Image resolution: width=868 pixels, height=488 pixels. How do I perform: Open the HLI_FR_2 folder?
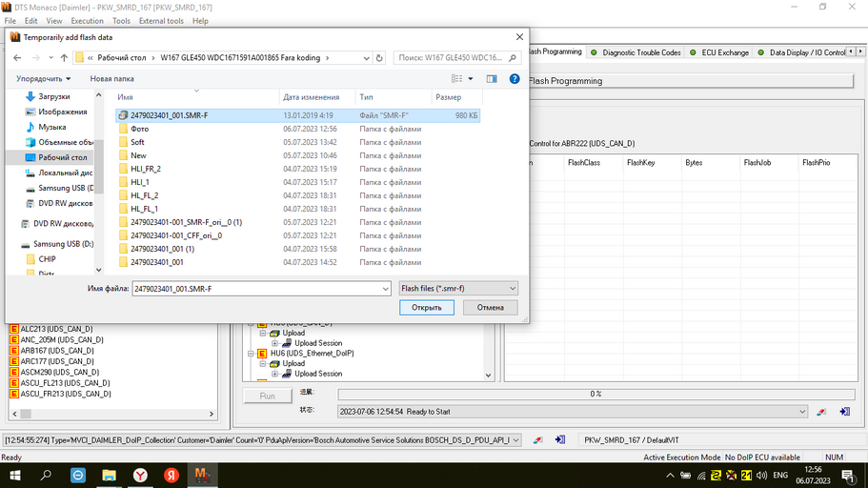146,169
